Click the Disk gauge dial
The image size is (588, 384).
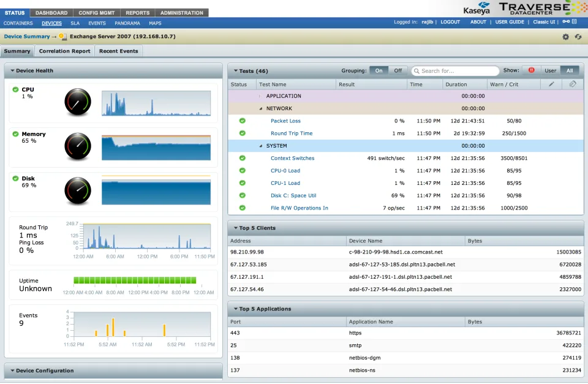[78, 191]
